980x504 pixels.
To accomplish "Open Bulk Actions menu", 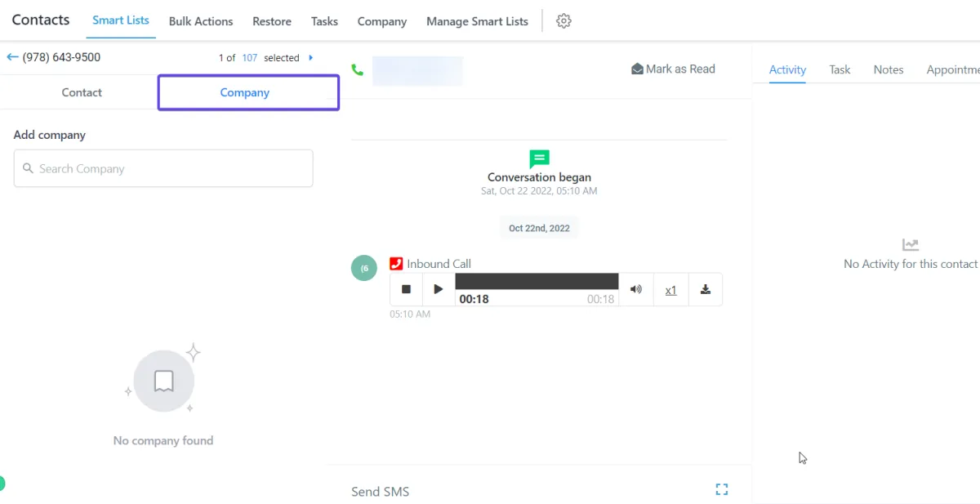I will 201,21.
